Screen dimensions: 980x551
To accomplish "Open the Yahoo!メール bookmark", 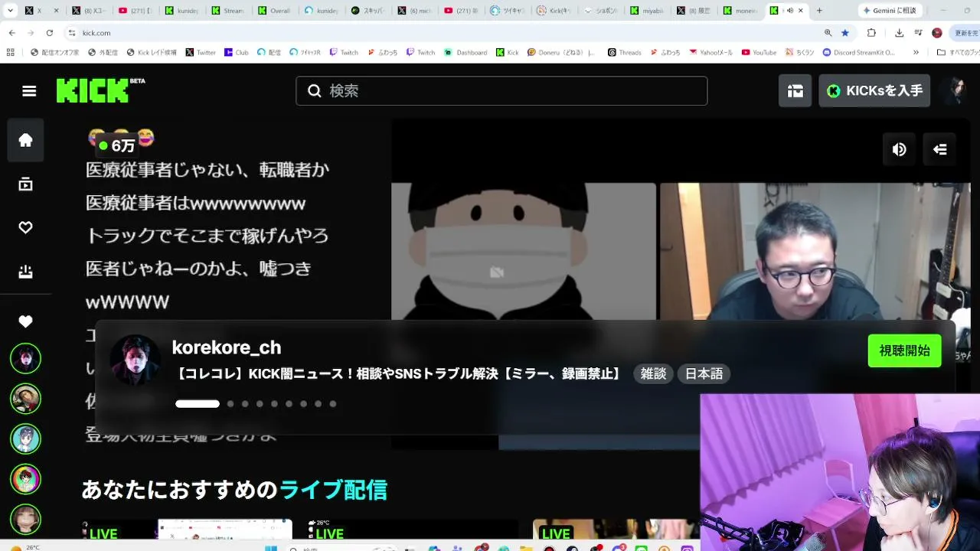I will [711, 53].
